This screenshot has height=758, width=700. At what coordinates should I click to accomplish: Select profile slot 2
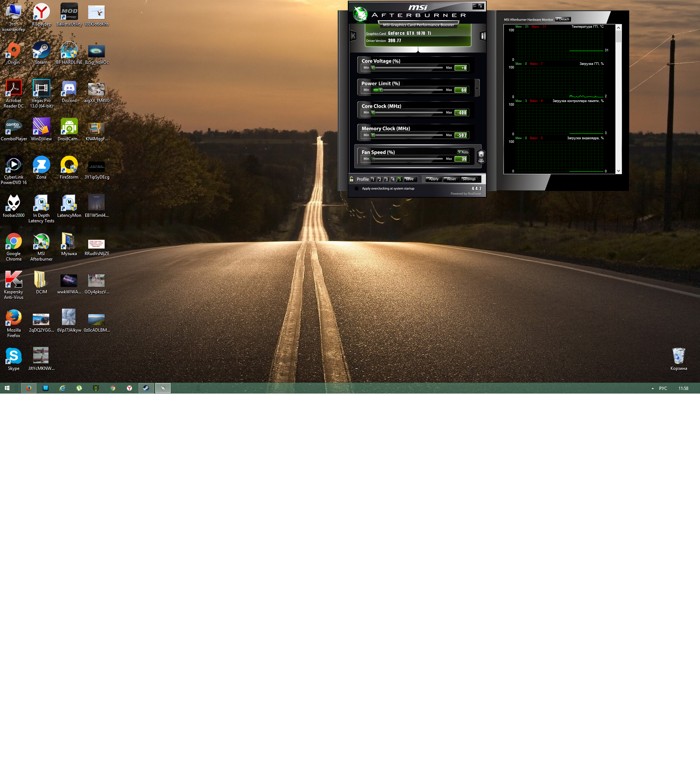tap(380, 179)
